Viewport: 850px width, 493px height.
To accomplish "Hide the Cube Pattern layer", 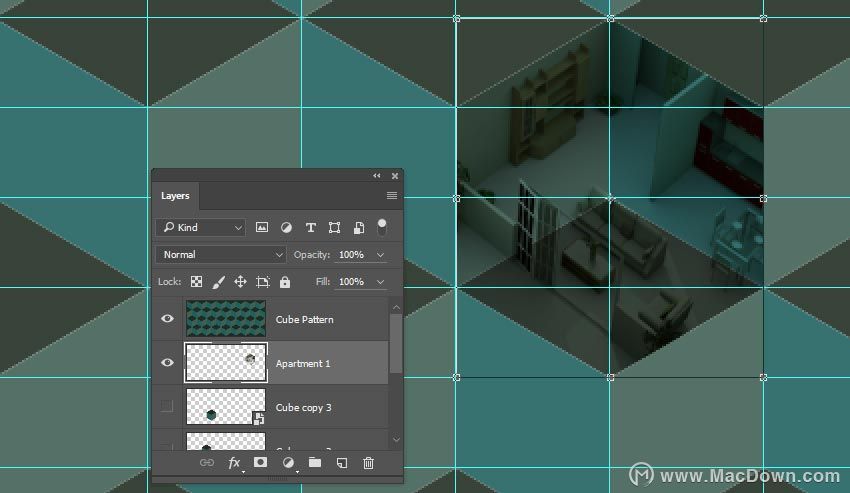I will point(168,318).
